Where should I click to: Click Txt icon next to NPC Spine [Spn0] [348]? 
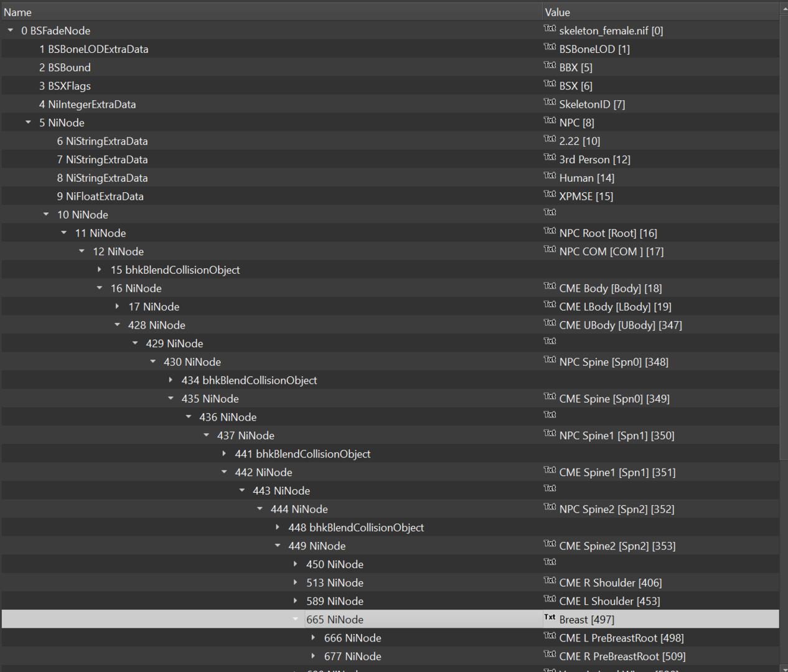(x=550, y=360)
